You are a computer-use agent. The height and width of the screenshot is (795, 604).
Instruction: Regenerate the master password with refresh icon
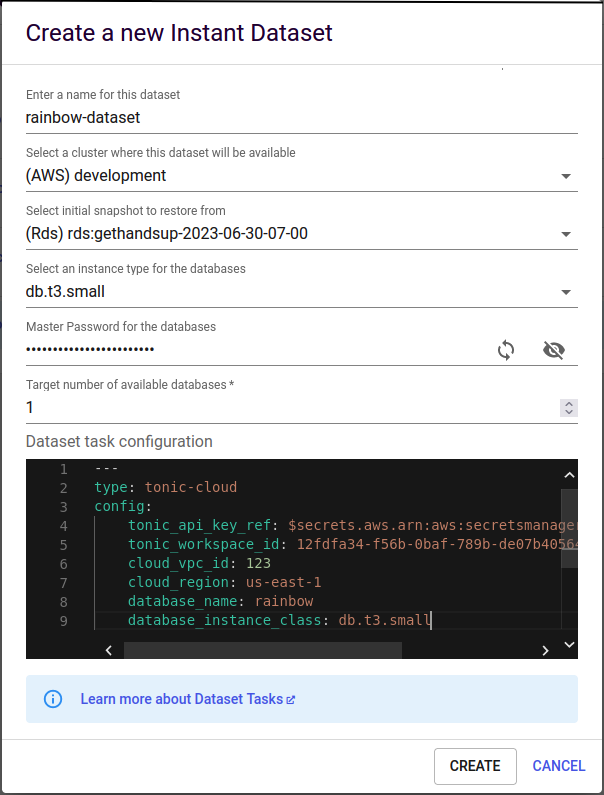(x=506, y=350)
